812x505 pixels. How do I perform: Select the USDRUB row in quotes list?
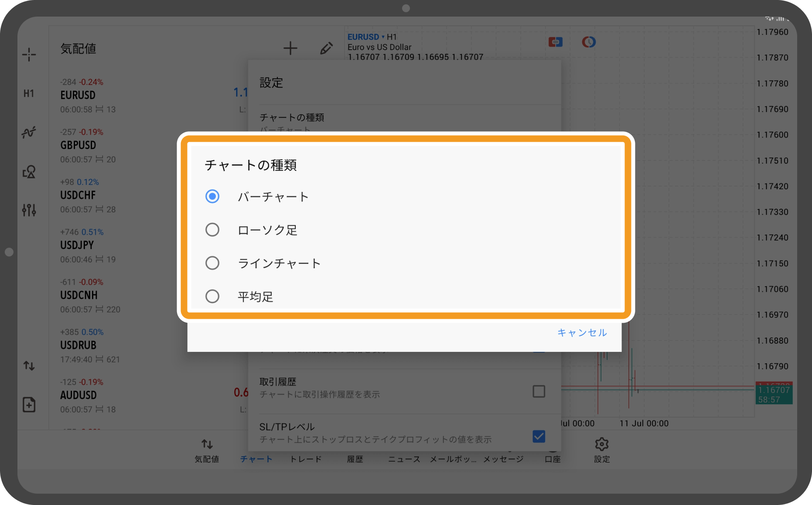point(148,346)
